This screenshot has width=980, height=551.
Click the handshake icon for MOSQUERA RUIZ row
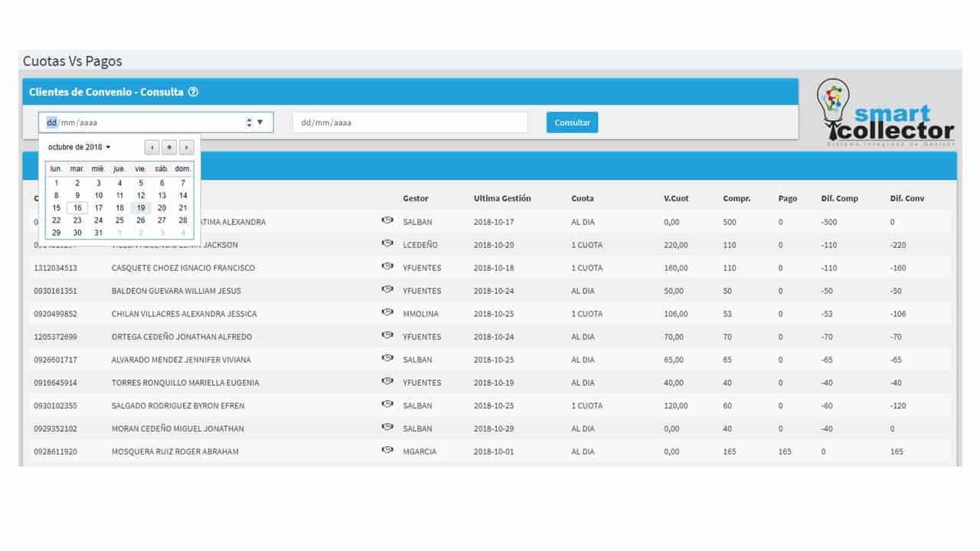387,451
